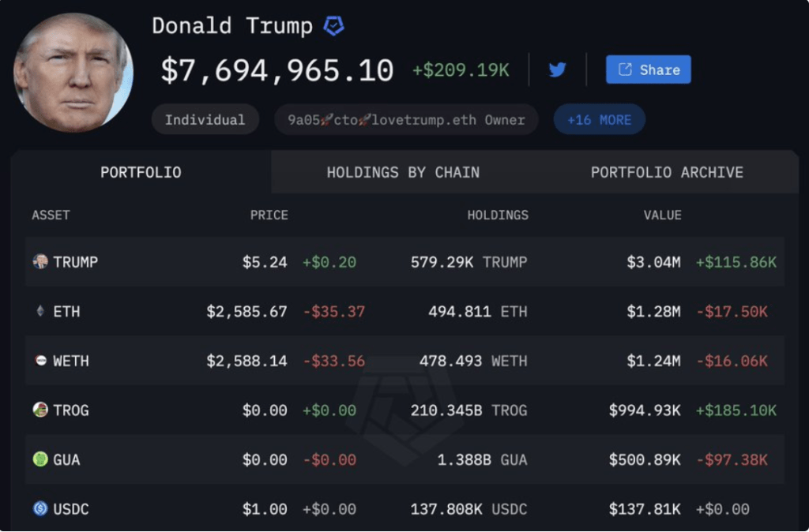
Task: Click the Share button
Action: point(648,69)
